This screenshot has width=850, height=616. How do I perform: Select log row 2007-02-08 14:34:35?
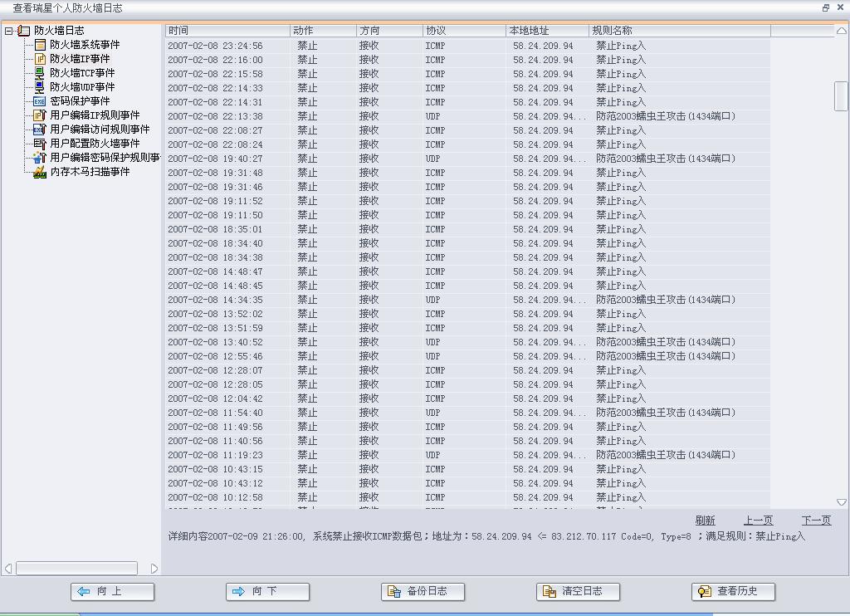tap(468, 300)
